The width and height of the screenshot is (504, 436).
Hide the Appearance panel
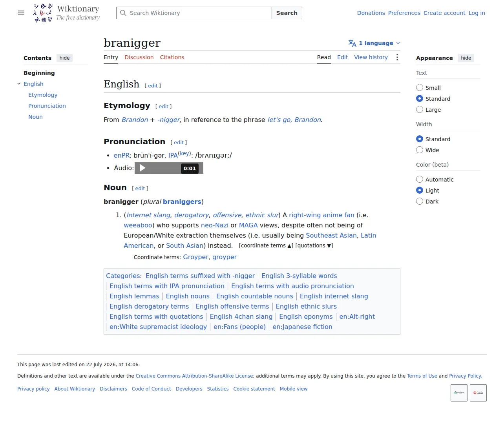click(466, 58)
